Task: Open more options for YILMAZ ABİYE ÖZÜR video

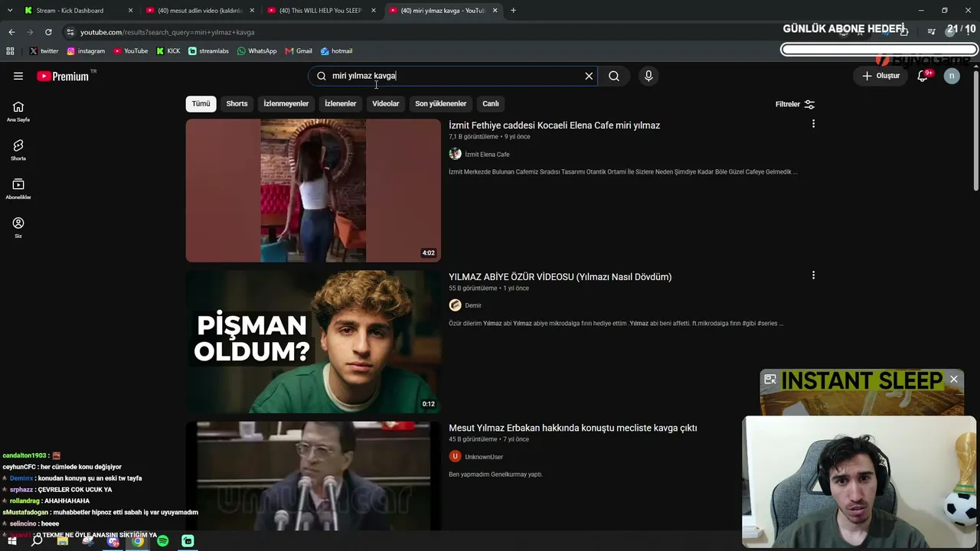Action: [x=813, y=275]
